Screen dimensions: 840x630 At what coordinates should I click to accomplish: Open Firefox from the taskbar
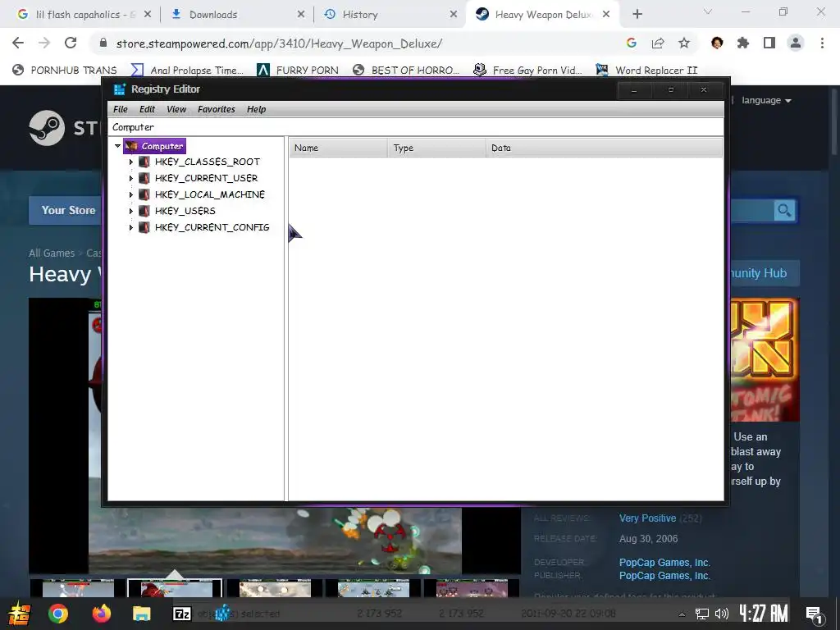coord(101,614)
